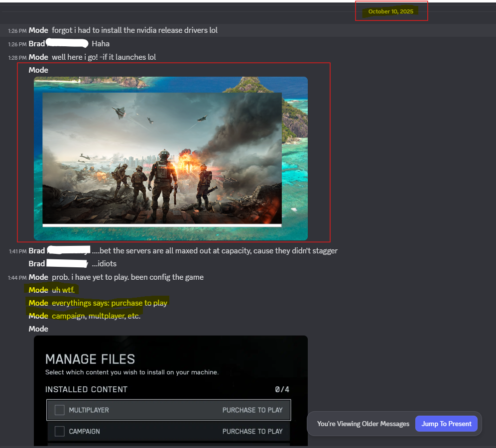Viewport: 496px width, 448px height.
Task: Tick the Multiplayer checkbox
Action: click(x=60, y=410)
